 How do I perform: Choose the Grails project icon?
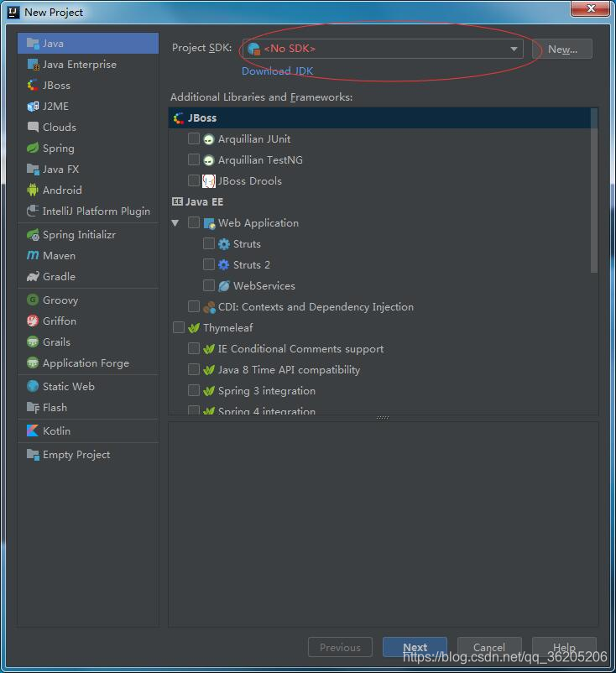(x=33, y=342)
